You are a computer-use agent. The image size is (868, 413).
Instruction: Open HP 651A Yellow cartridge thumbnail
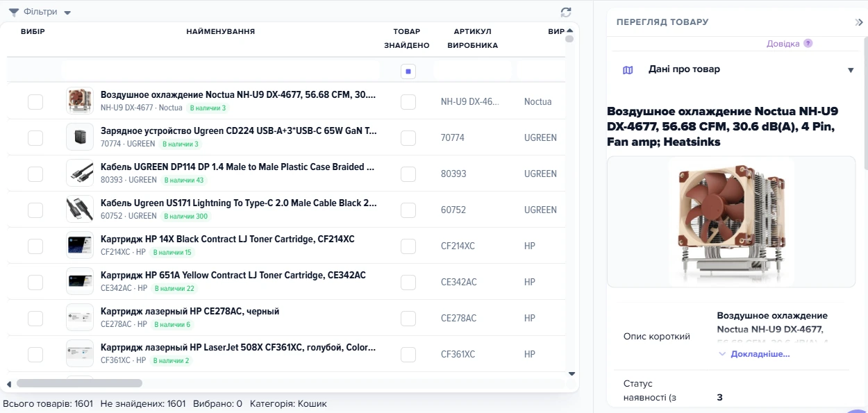[x=79, y=281]
